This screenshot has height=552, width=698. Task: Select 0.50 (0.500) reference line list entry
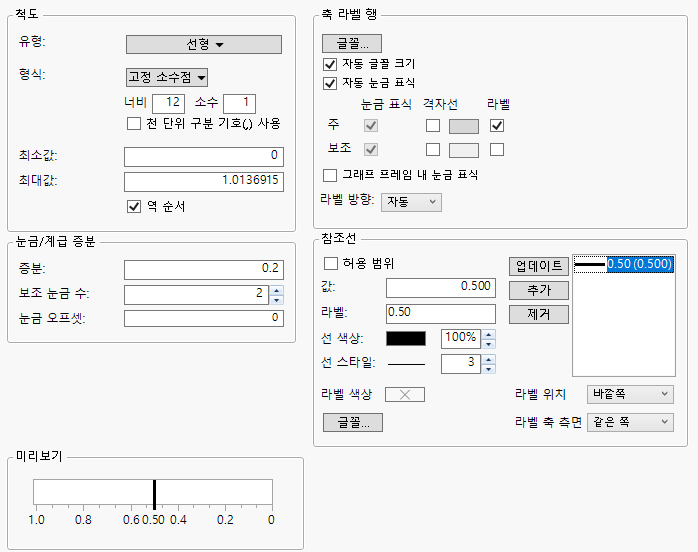623,264
